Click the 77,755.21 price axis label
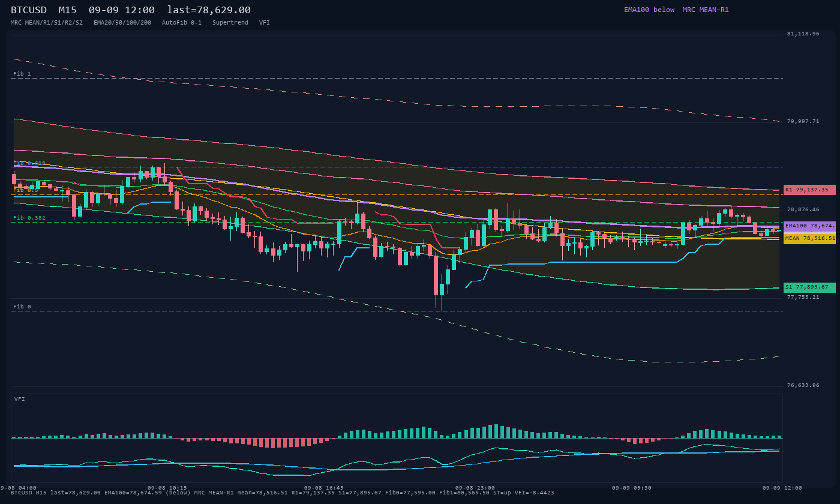840x504 pixels. (803, 297)
